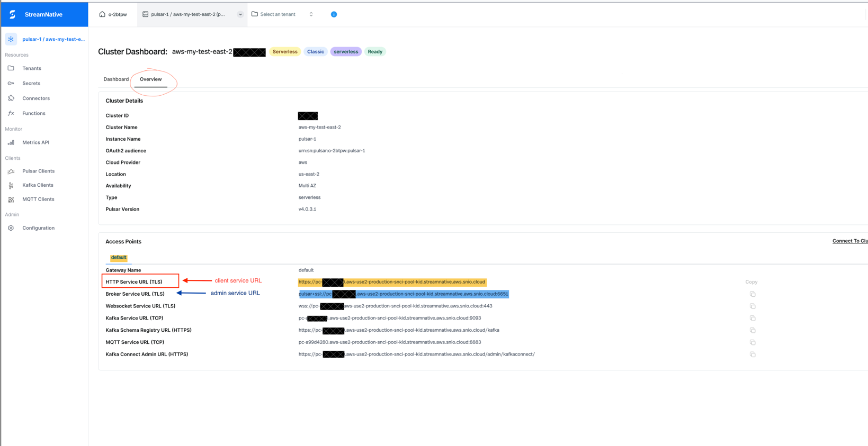This screenshot has width=868, height=446.
Task: Click the wss:// Websocket URL value
Action: pyautogui.click(x=395, y=306)
